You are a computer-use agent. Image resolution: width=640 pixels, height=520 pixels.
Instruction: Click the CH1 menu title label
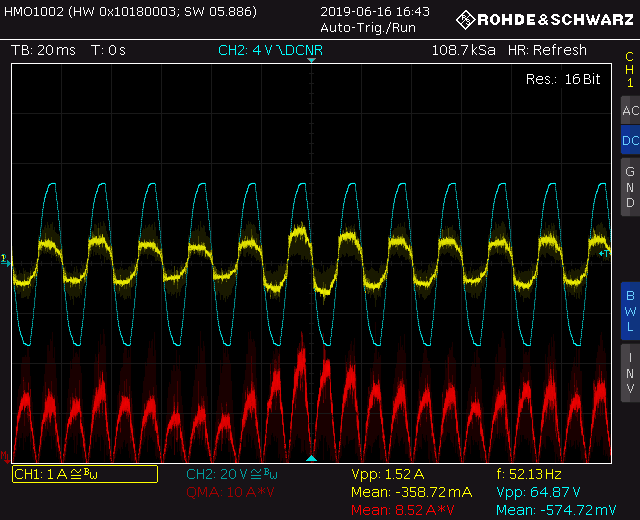pyautogui.click(x=630, y=69)
